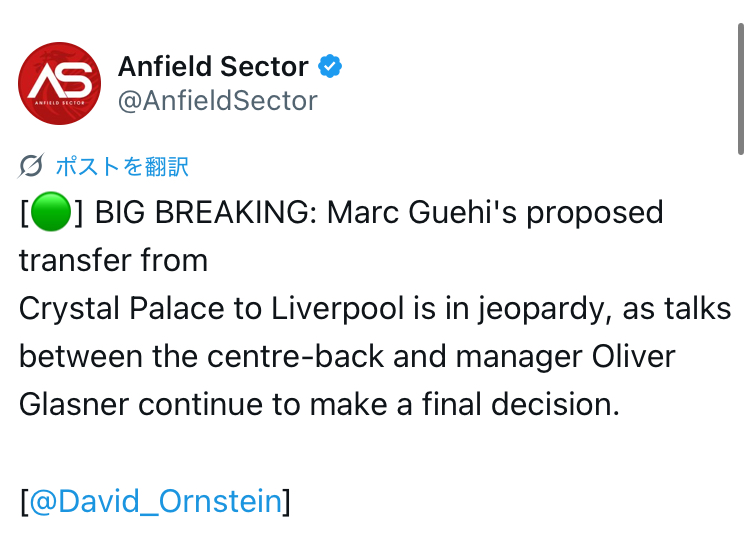Open the Anfield Sector profile avatar
The width and height of the screenshot is (750, 548).
tap(59, 84)
